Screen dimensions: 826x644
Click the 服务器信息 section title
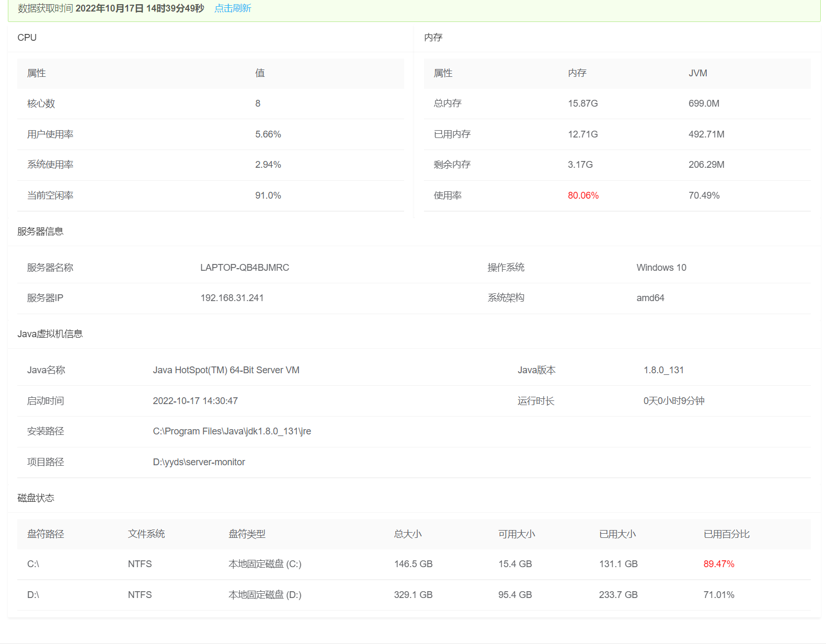click(40, 232)
